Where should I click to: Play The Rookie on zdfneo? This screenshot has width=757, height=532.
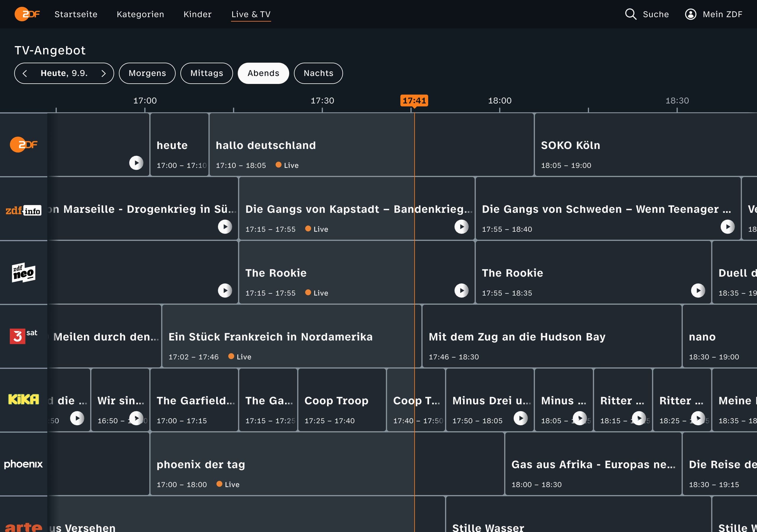461,291
